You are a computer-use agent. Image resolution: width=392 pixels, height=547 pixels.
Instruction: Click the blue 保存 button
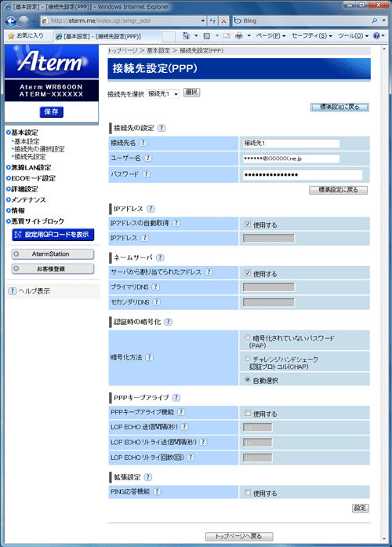point(51,111)
